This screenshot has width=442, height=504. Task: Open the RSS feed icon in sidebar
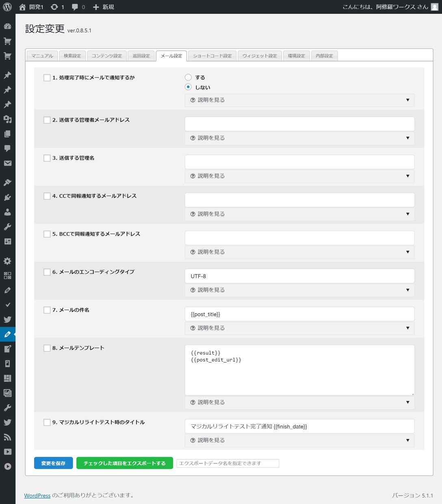[7, 437]
